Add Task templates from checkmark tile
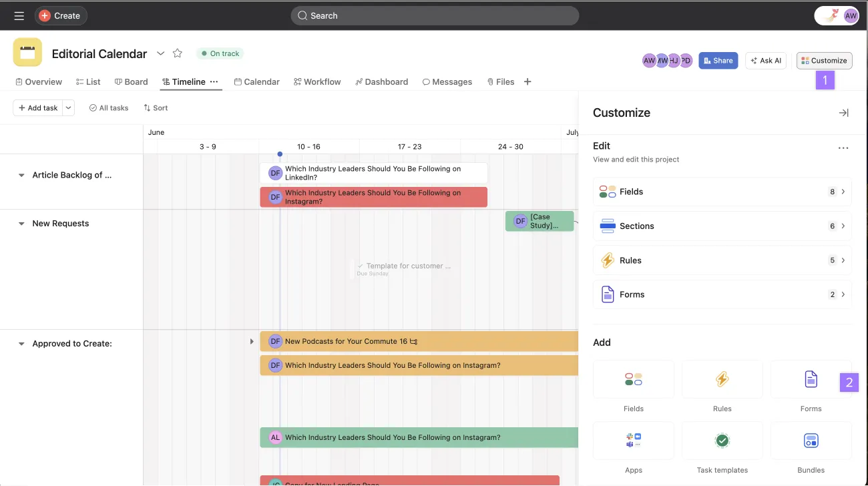This screenshot has width=868, height=486. [722, 441]
